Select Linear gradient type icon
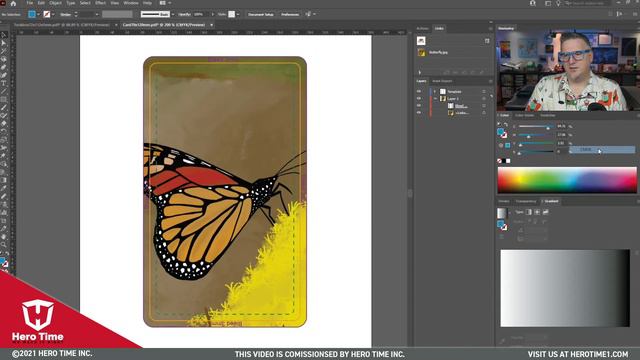Image resolution: width=640 pixels, height=360 pixels. click(529, 212)
